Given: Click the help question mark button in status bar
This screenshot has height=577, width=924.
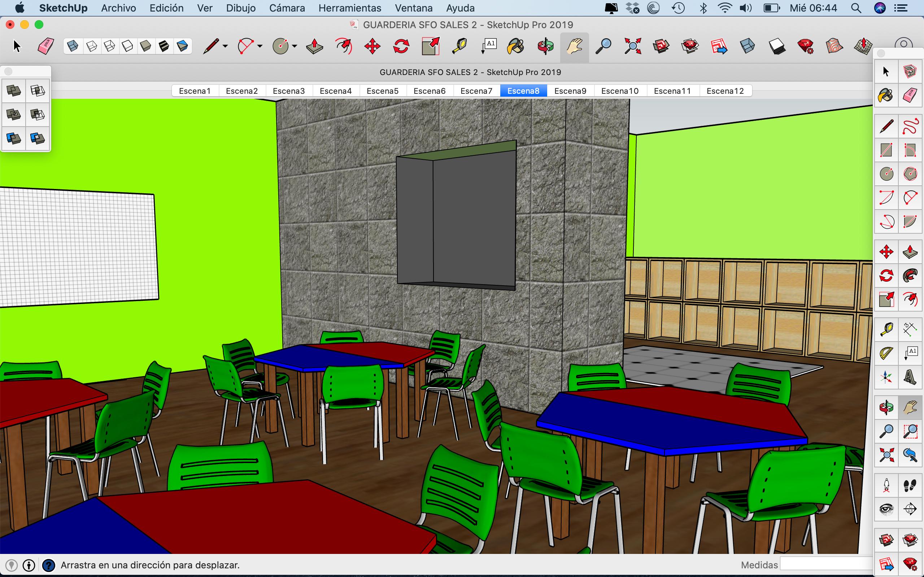Looking at the screenshot, I should click(x=48, y=565).
